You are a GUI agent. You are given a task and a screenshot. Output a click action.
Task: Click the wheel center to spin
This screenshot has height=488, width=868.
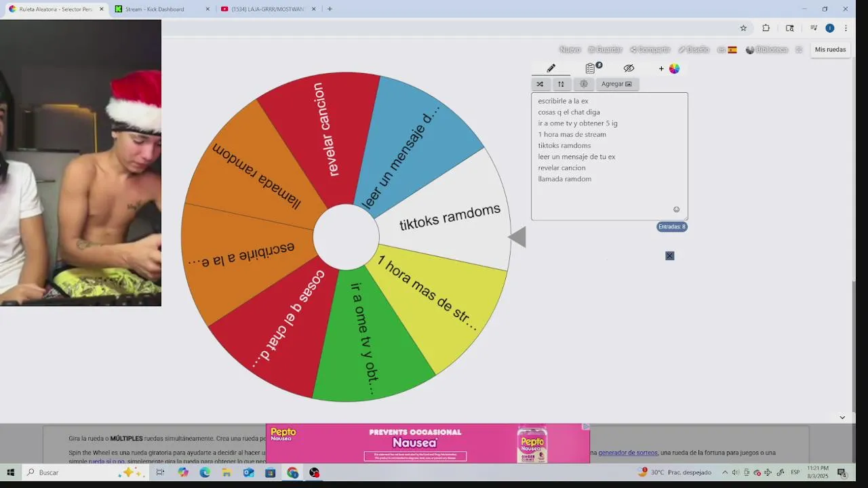pos(346,237)
